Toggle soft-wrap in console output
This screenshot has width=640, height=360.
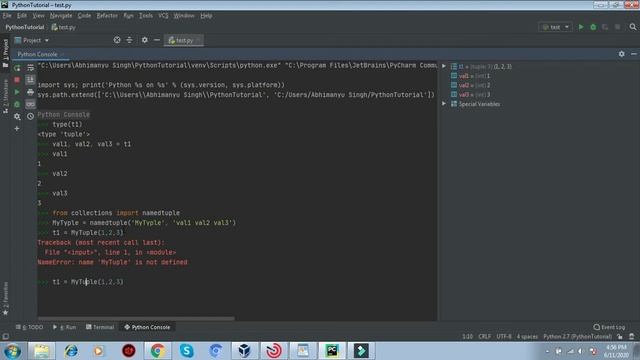pos(30,68)
